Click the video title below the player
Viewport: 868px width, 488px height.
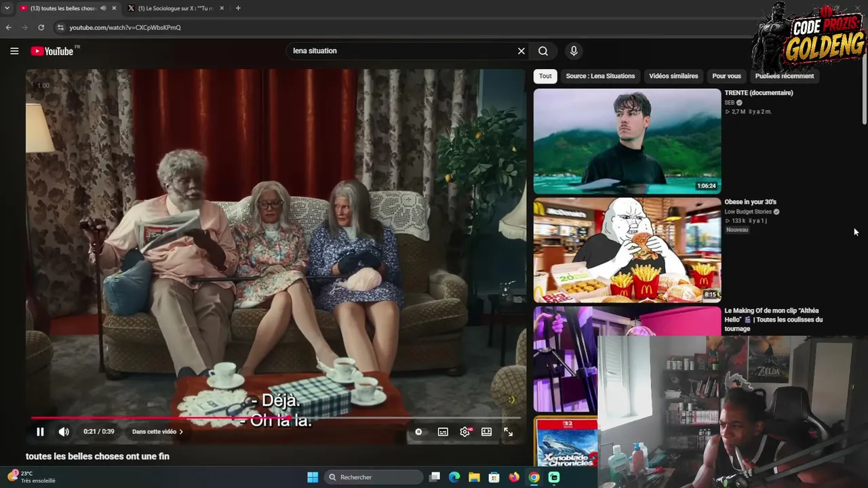click(98, 457)
